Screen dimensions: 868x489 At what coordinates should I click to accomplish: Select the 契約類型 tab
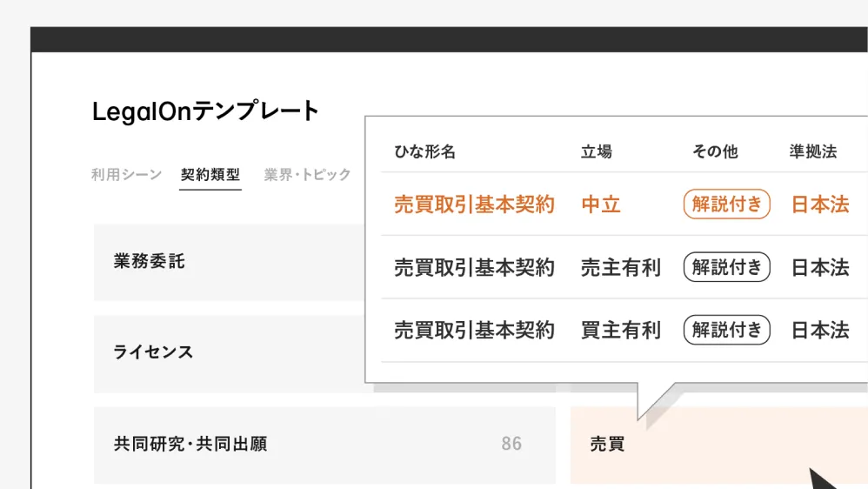[210, 175]
